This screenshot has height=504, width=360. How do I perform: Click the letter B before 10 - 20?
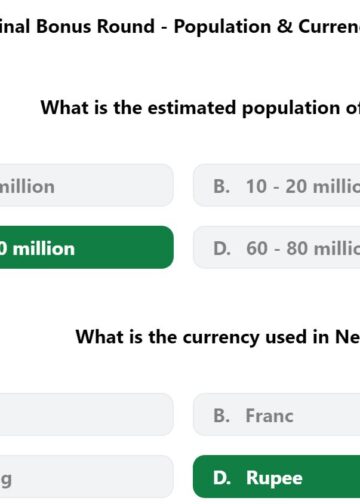click(x=222, y=186)
